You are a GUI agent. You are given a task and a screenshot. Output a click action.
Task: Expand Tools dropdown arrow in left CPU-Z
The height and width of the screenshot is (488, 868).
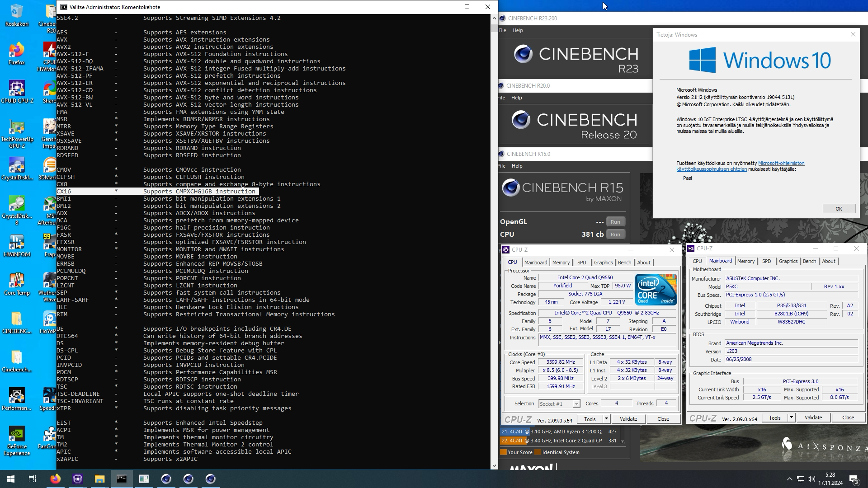coord(606,419)
